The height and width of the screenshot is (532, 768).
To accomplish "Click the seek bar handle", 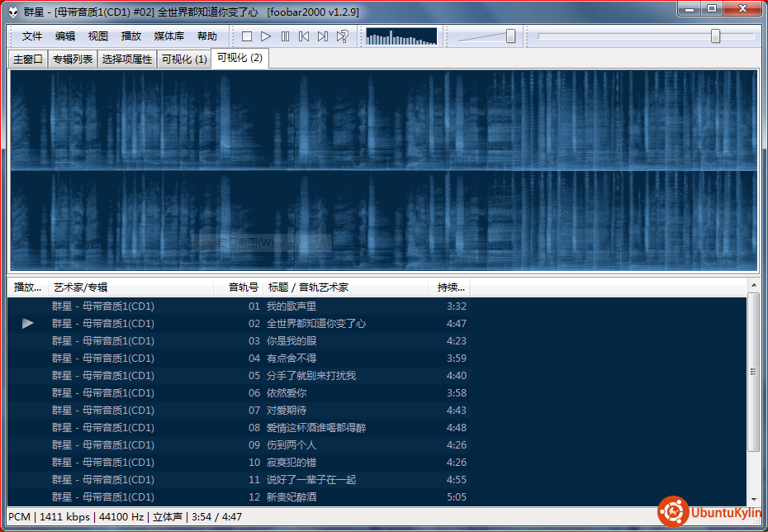I will tap(716, 36).
